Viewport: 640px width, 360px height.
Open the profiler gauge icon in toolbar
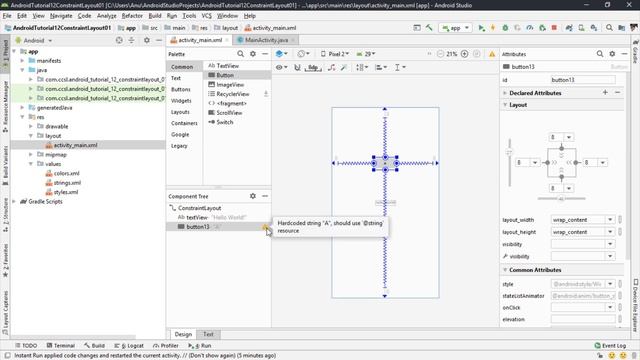pyautogui.click(x=530, y=28)
